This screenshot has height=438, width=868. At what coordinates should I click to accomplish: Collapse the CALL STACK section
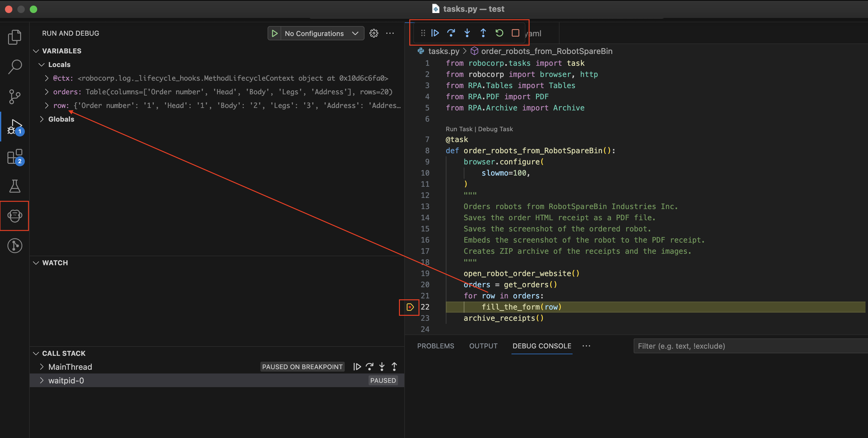[36, 353]
